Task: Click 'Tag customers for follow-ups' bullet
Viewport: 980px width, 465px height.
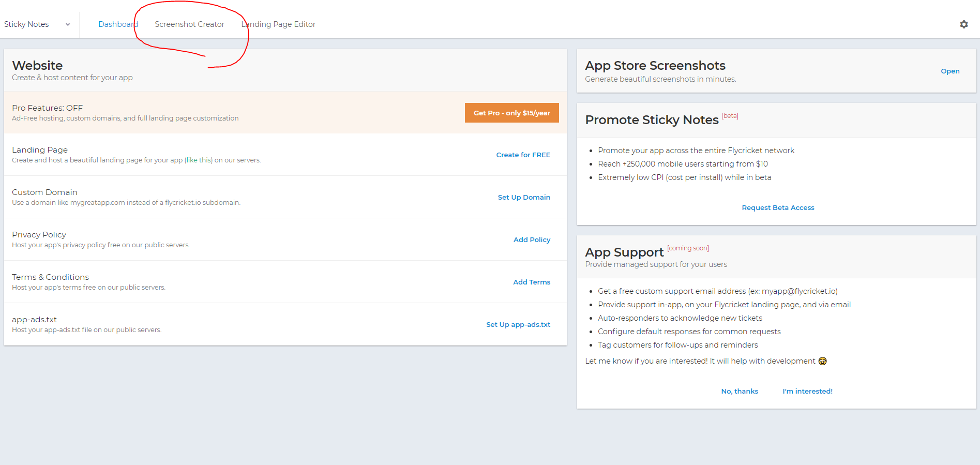Action: click(x=677, y=345)
